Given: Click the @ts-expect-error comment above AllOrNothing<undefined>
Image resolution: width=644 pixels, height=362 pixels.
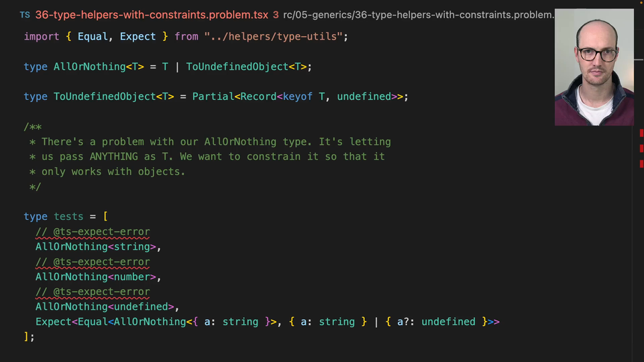Looking at the screenshot, I should 93,292.
